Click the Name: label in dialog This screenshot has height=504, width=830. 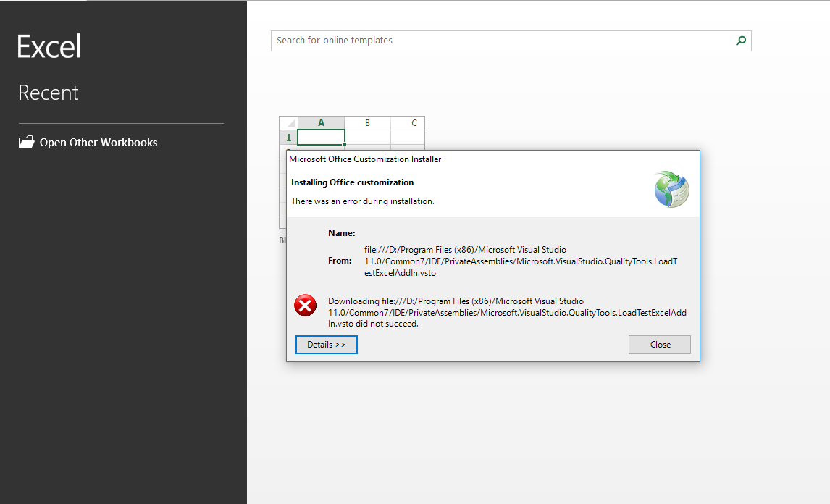tap(341, 233)
